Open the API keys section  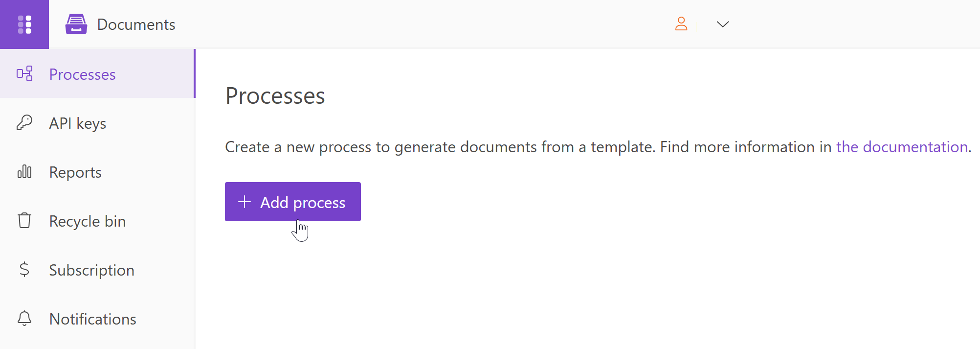pos(77,123)
